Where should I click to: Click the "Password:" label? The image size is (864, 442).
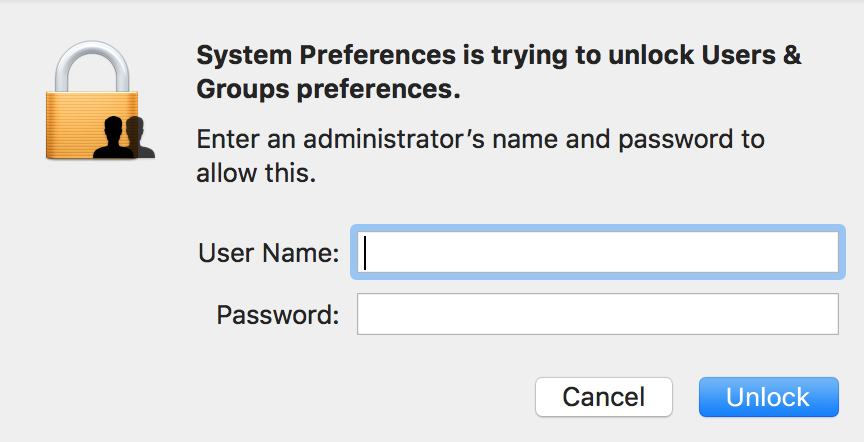[278, 315]
